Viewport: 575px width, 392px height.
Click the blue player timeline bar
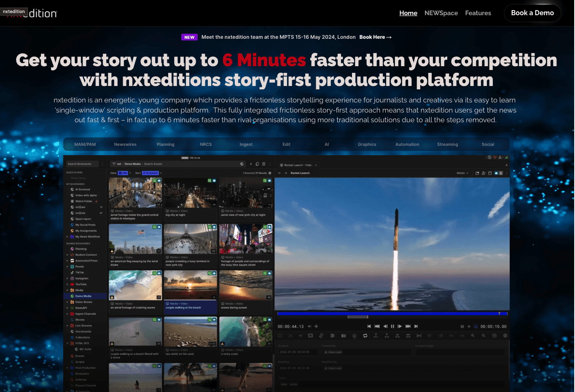point(392,314)
